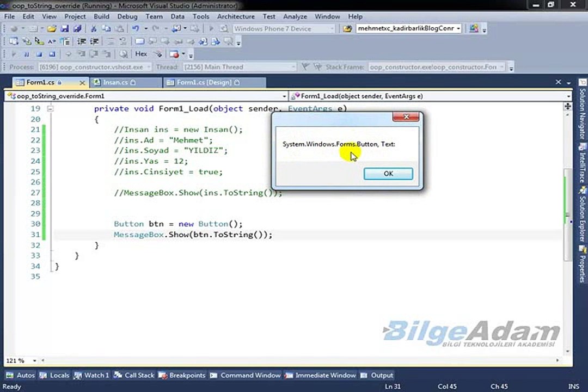This screenshot has height=392, width=588.
Task: Open the Help menu
Action: [355, 16]
